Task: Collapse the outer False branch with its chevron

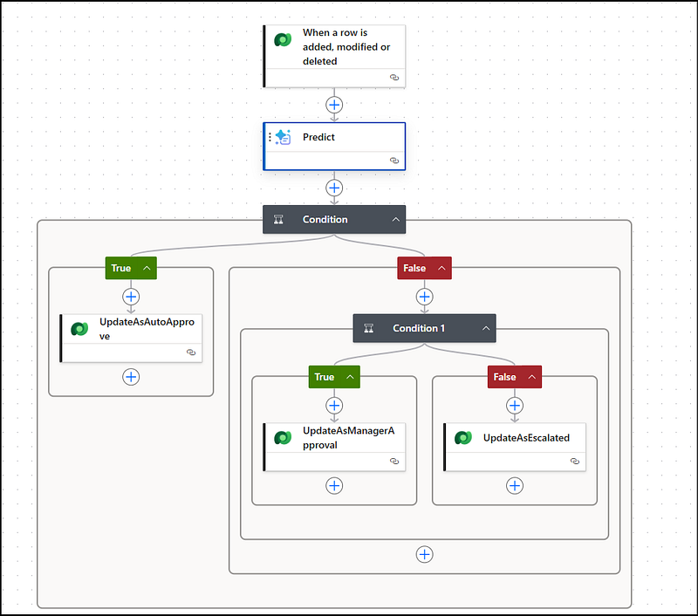Action: tap(441, 268)
